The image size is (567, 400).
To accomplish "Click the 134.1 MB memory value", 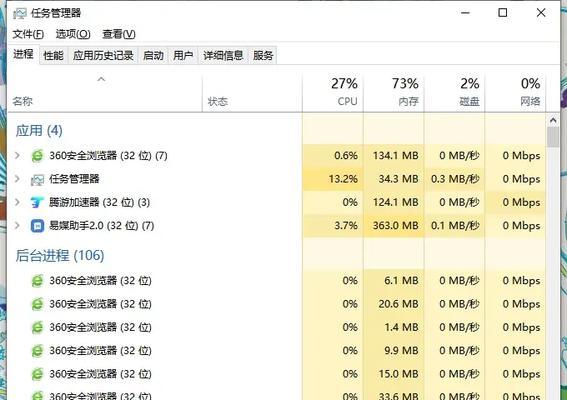I will (x=396, y=156).
